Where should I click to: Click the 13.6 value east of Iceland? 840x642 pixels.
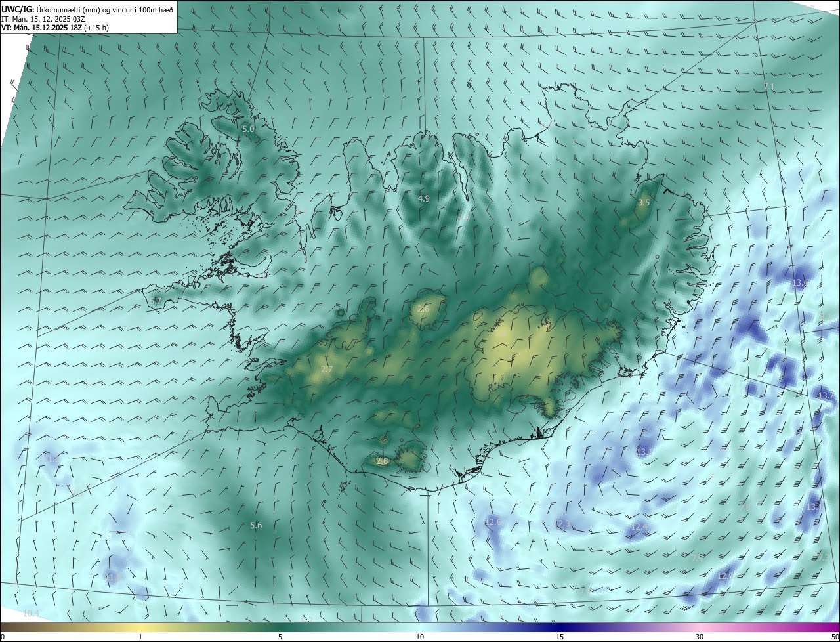(800, 283)
